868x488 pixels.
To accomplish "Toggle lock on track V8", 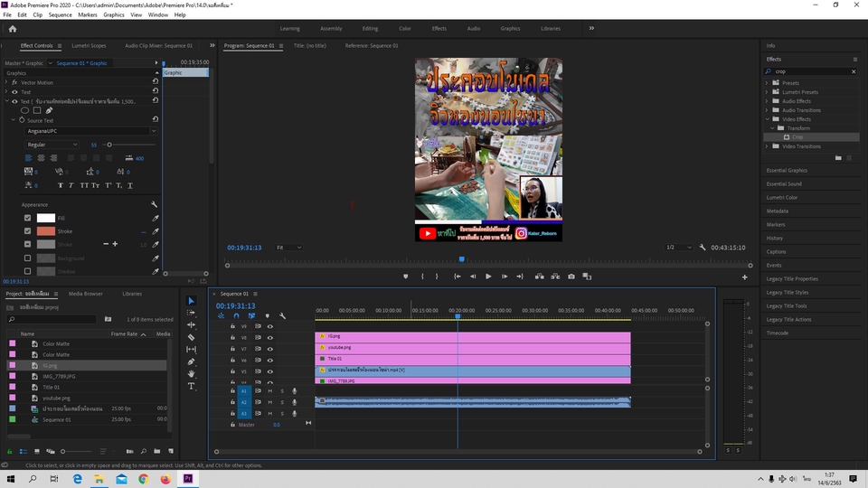I will pos(232,337).
